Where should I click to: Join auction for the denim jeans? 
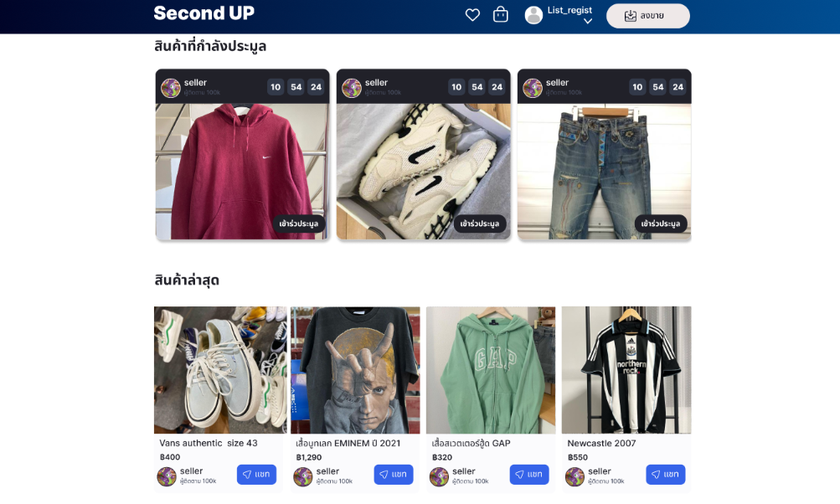pyautogui.click(x=661, y=224)
